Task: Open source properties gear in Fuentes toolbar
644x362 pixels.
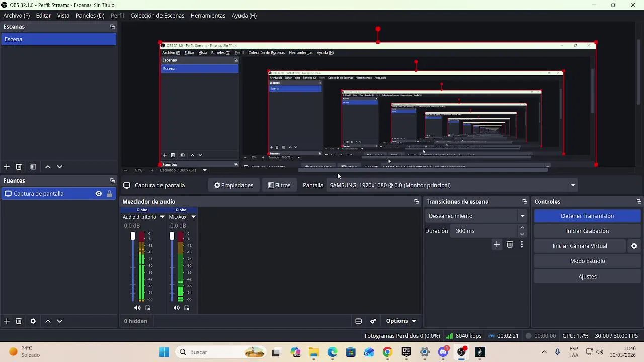Action: 33,321
